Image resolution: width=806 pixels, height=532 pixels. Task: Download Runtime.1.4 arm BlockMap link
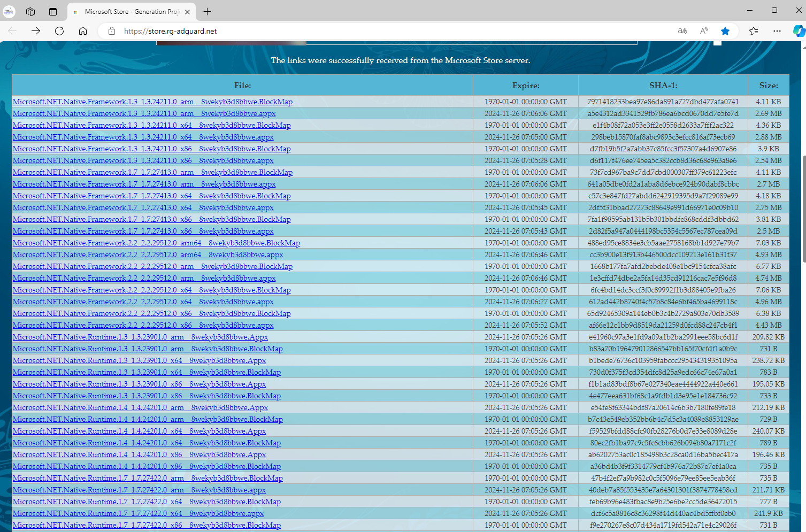pos(148,419)
